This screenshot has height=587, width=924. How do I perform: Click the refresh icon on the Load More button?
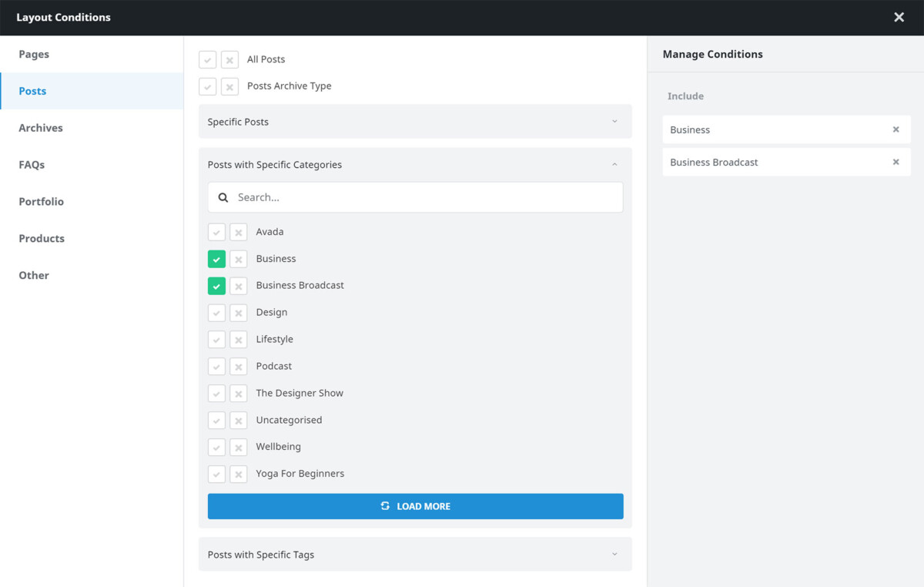pyautogui.click(x=385, y=506)
